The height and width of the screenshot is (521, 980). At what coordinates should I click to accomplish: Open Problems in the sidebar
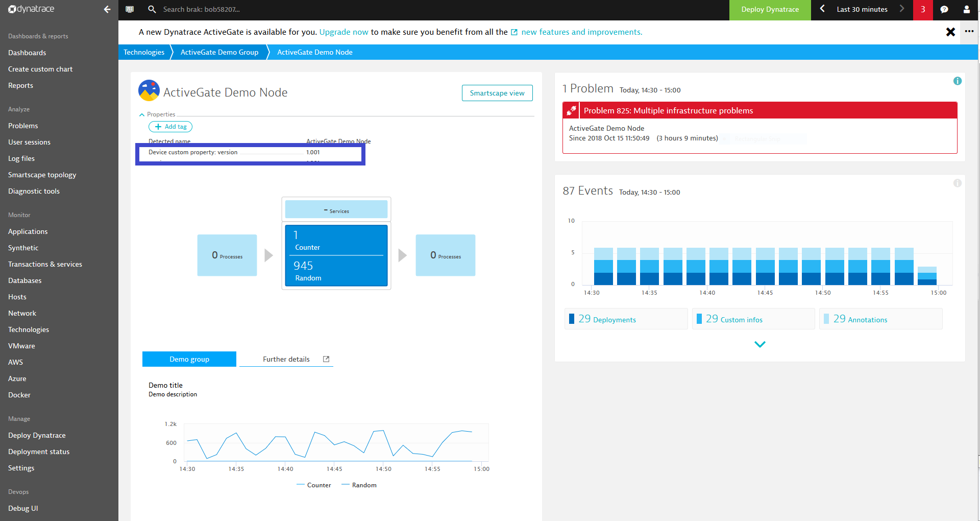pyautogui.click(x=23, y=126)
